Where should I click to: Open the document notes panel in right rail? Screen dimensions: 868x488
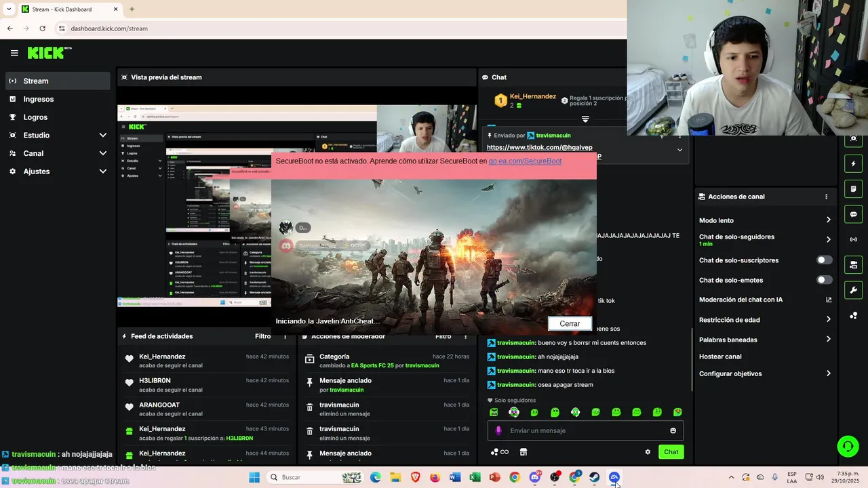pyautogui.click(x=854, y=189)
